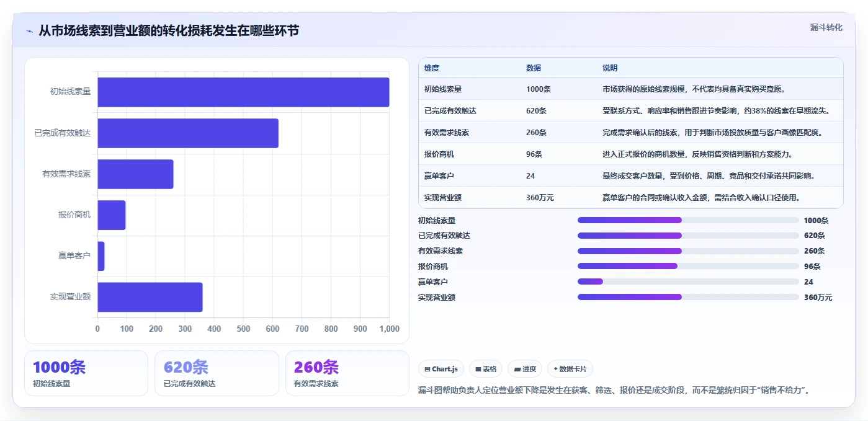Click the 初始线索量 bar in the chart
The image size is (868, 421).
pyautogui.click(x=243, y=92)
